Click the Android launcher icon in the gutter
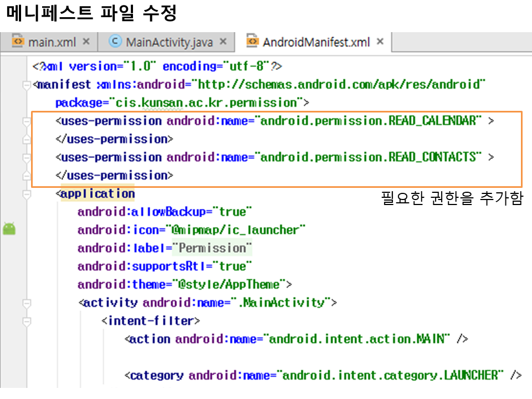 pyautogui.click(x=9, y=228)
